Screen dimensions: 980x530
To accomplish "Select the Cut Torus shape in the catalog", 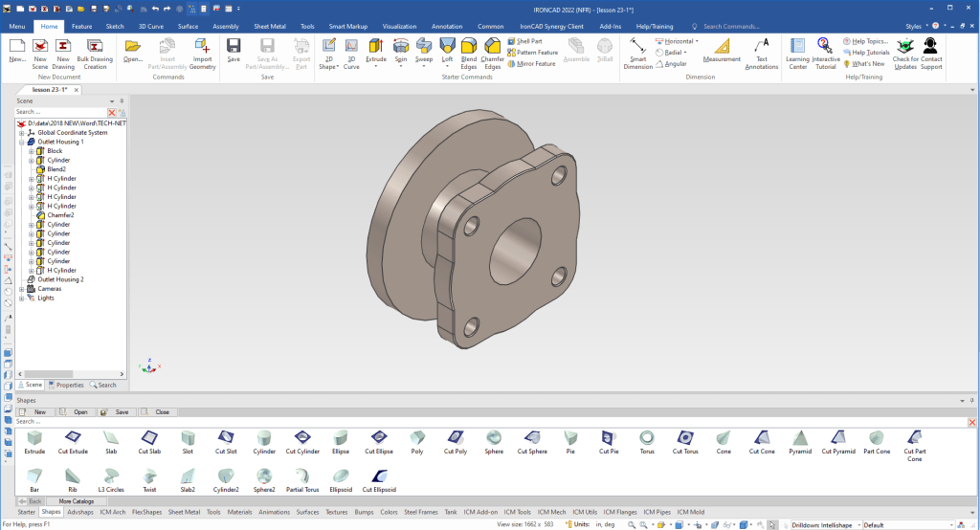I will (685, 442).
